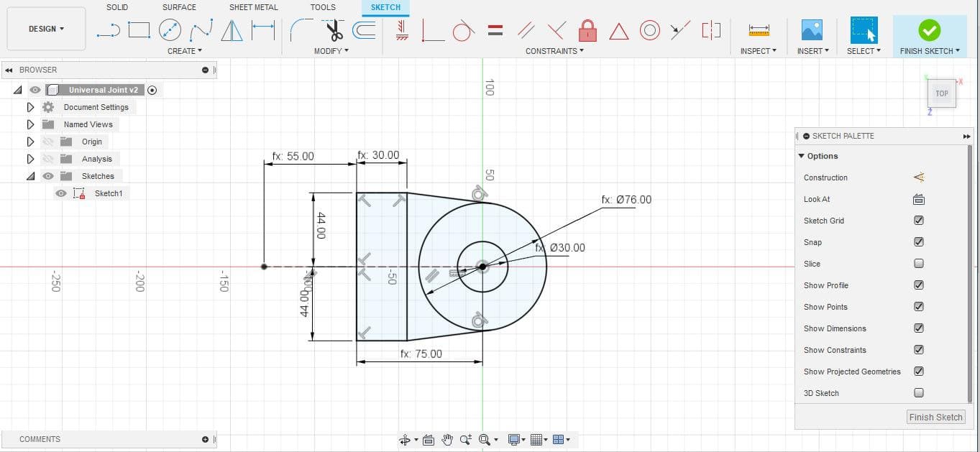This screenshot has height=452, width=980.
Task: Apply Perpendicular constraint
Action: click(557, 30)
